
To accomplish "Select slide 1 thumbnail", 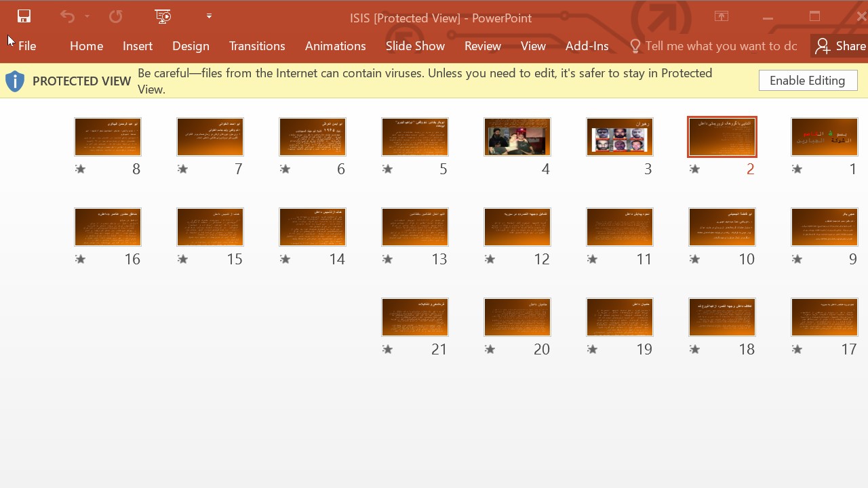I will click(x=825, y=137).
